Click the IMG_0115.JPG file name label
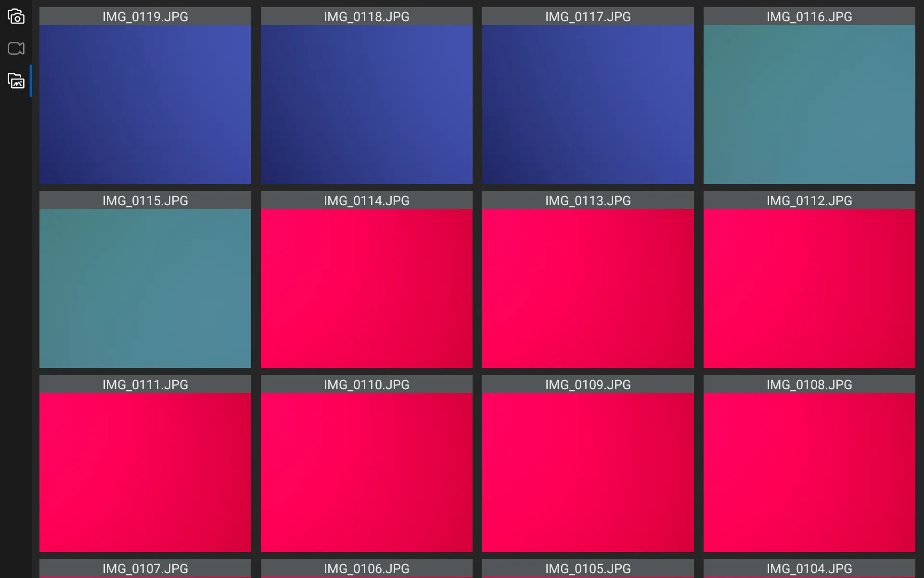Viewport: 924px width, 578px height. (145, 200)
